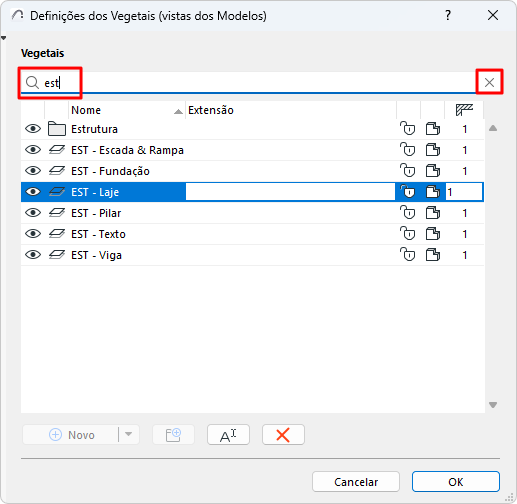Hide the EST - Pilar layer
Viewport: 517px width, 504px height.
[x=33, y=213]
